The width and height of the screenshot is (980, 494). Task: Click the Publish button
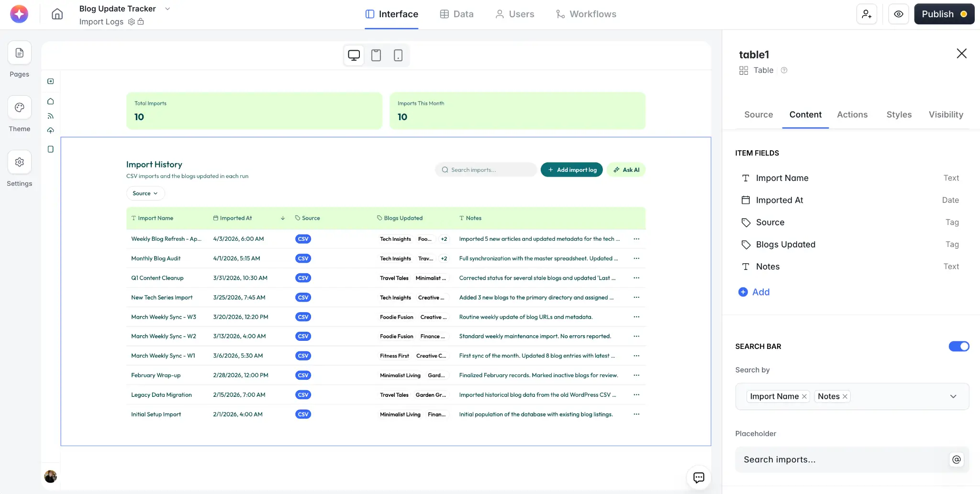click(x=944, y=14)
